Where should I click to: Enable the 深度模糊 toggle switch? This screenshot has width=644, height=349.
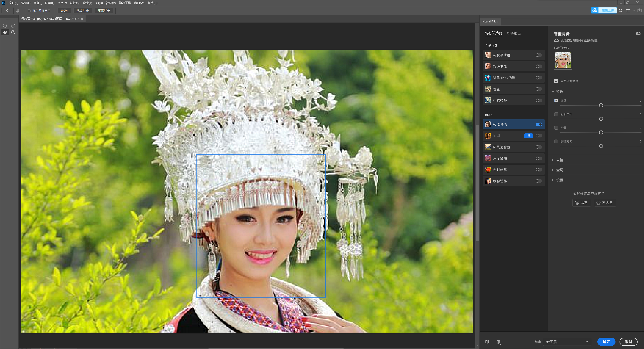click(x=539, y=158)
